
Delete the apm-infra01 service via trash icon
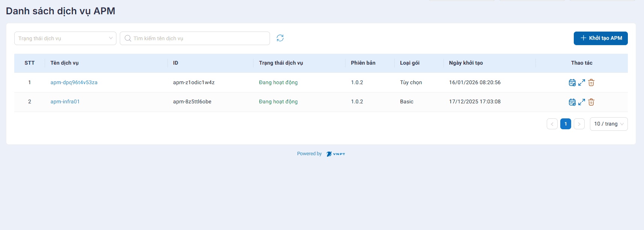pyautogui.click(x=591, y=102)
